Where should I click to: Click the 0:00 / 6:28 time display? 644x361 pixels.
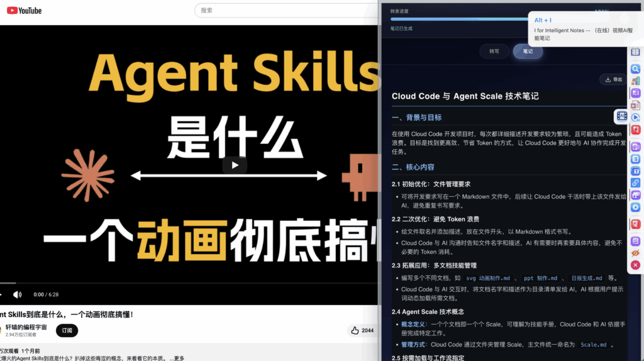pyautogui.click(x=46, y=294)
